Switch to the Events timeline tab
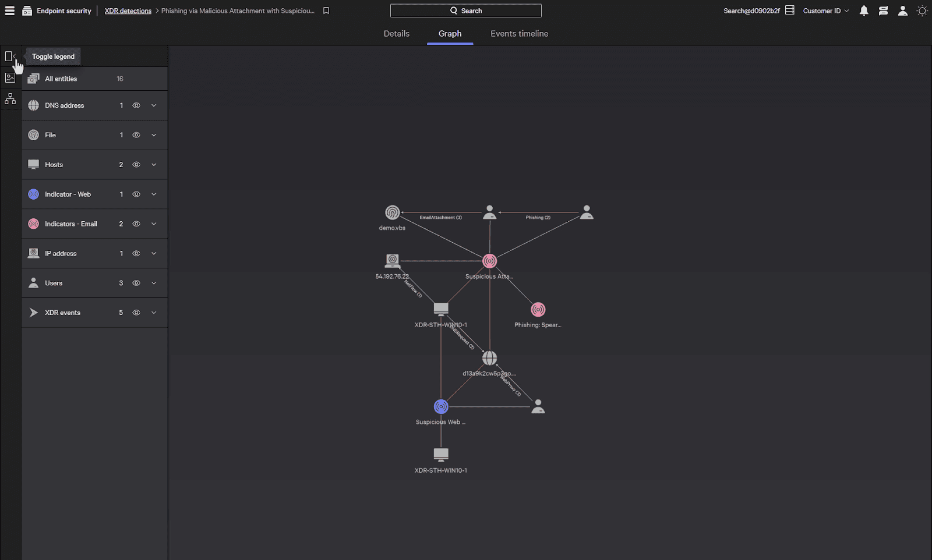 click(x=518, y=33)
